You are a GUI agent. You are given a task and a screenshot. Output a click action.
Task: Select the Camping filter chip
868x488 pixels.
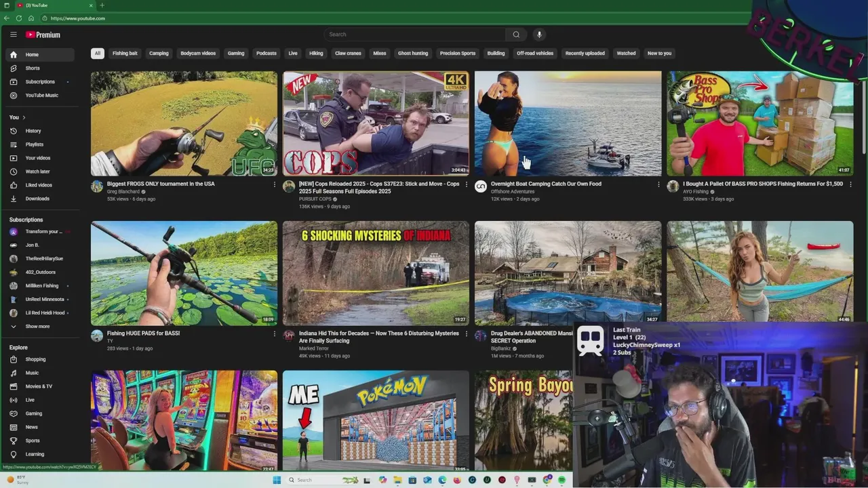coord(159,54)
